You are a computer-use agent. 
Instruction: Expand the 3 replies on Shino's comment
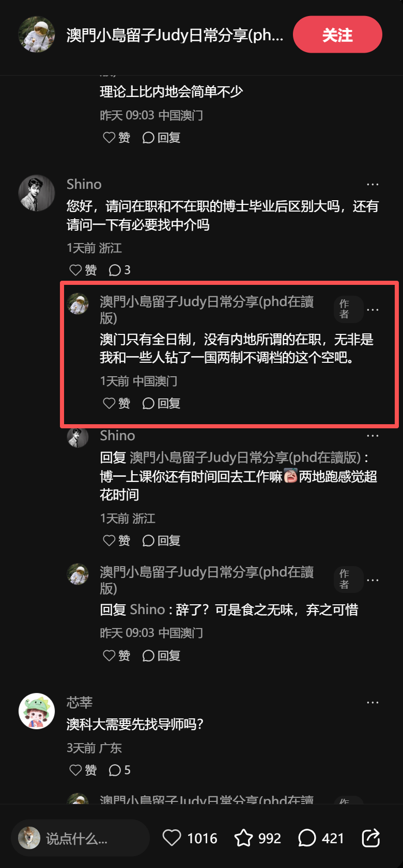click(x=119, y=270)
